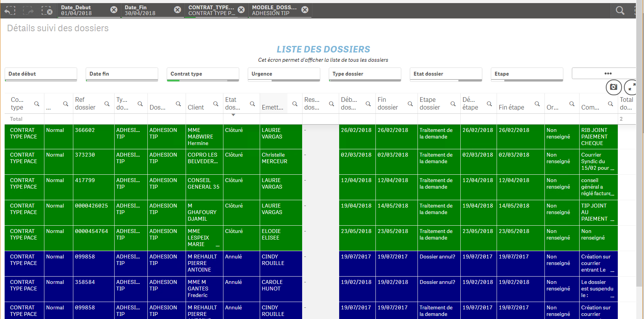Search in Ty... do... column

point(140,104)
